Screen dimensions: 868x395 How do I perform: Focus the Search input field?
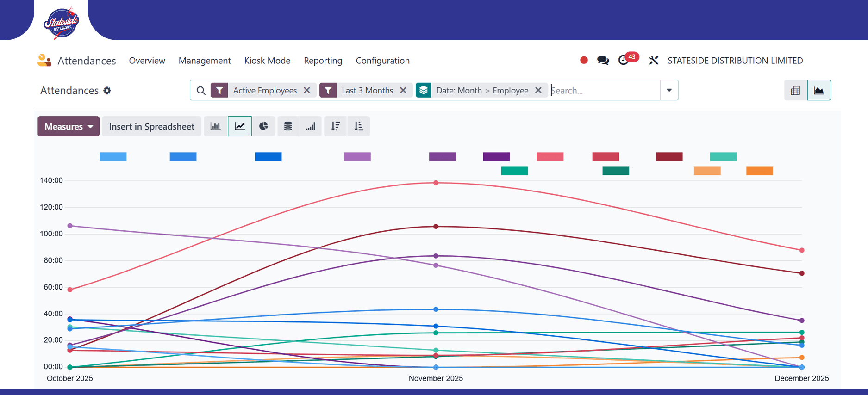[605, 90]
